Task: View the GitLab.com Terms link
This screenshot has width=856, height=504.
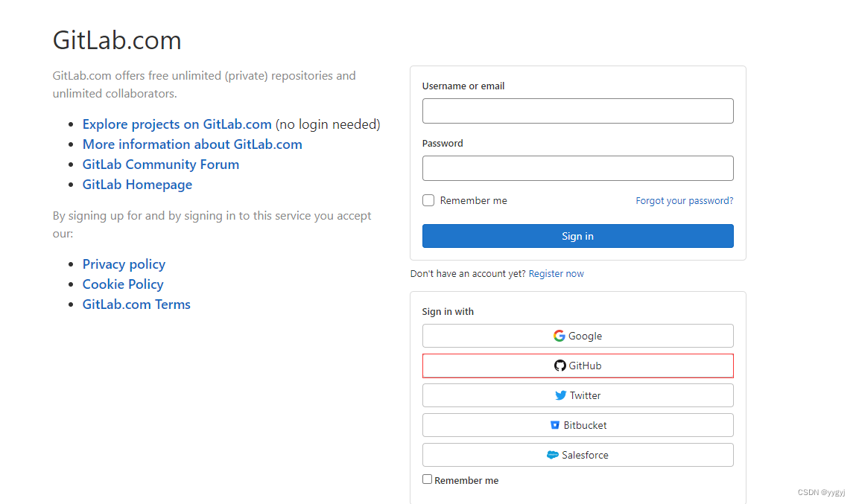Action: [x=136, y=304]
